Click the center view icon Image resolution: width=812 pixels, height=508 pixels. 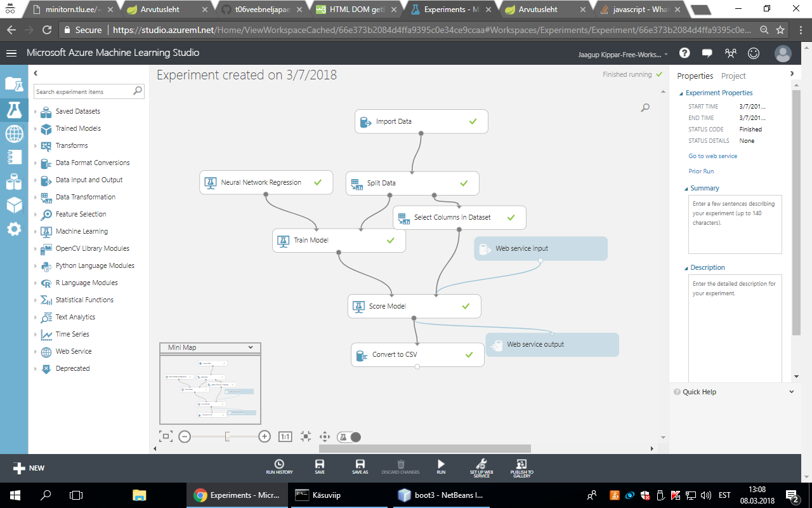[306, 436]
